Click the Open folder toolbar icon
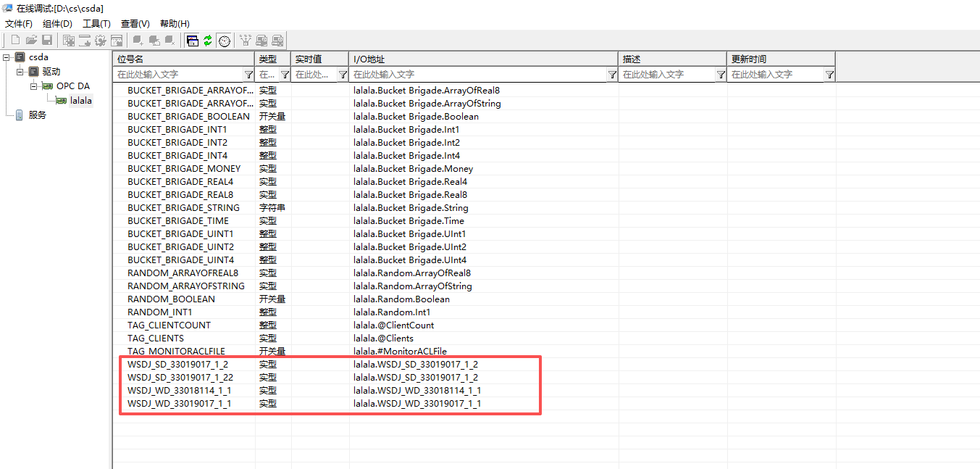980x469 pixels. coord(31,40)
